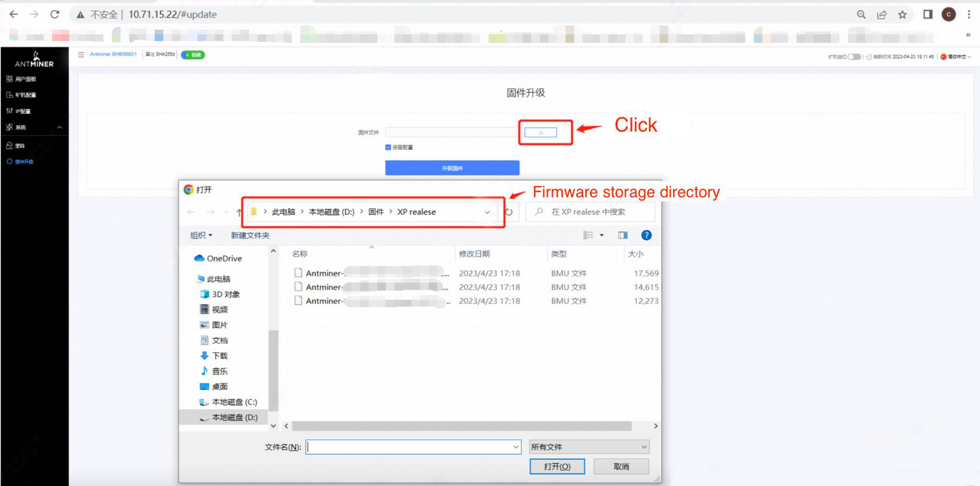The width and height of the screenshot is (980, 486).
Task: Open the 组织 organize menu
Action: pyautogui.click(x=201, y=235)
